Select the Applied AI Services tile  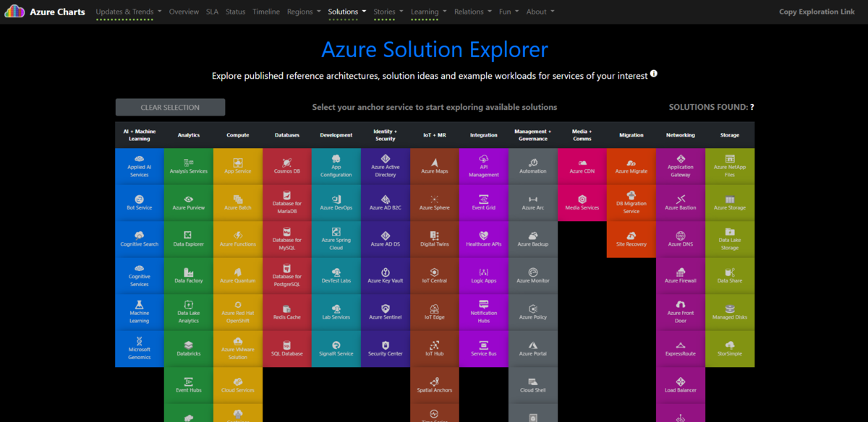click(140, 166)
